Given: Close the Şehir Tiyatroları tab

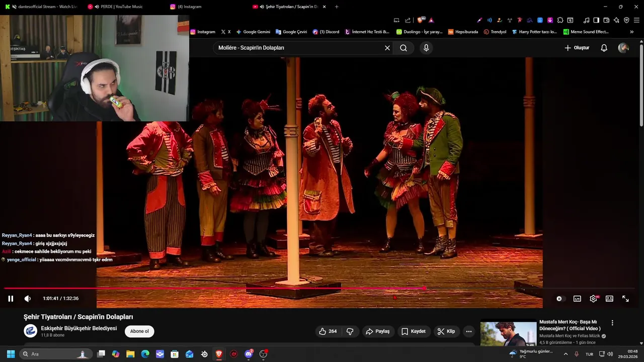Looking at the screenshot, I should click(x=324, y=7).
